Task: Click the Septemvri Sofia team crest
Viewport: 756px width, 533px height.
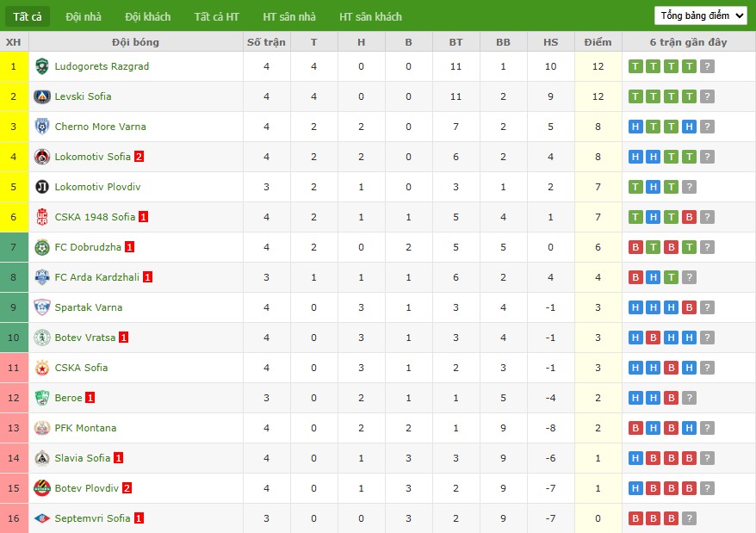Action: coord(41,518)
